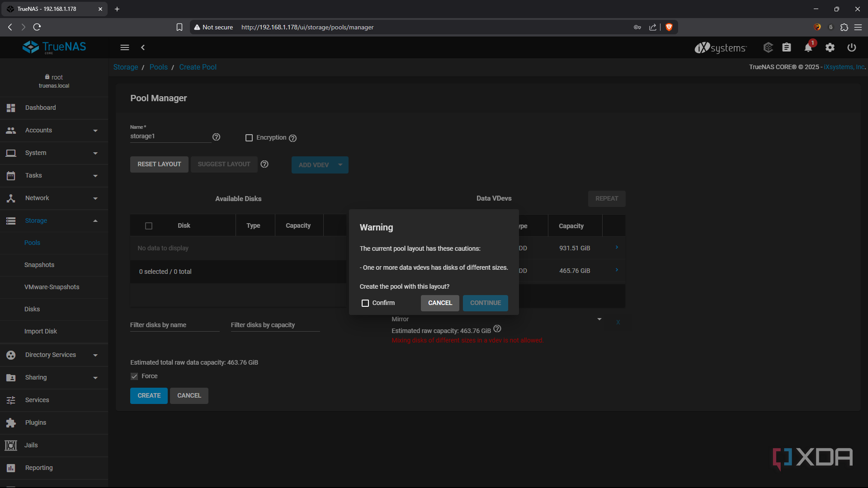The height and width of the screenshot is (488, 868).
Task: Remove the vdev with the X icon
Action: (618, 322)
